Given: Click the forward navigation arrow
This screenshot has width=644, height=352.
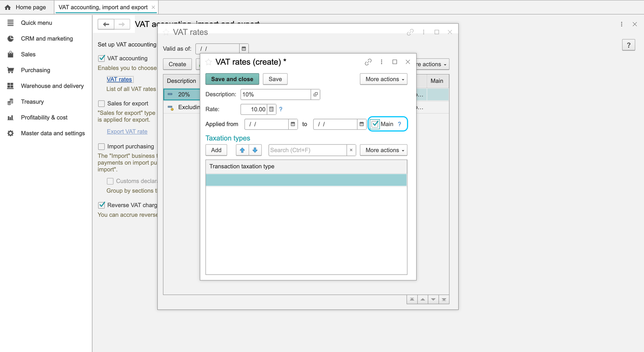Looking at the screenshot, I should coord(122,24).
